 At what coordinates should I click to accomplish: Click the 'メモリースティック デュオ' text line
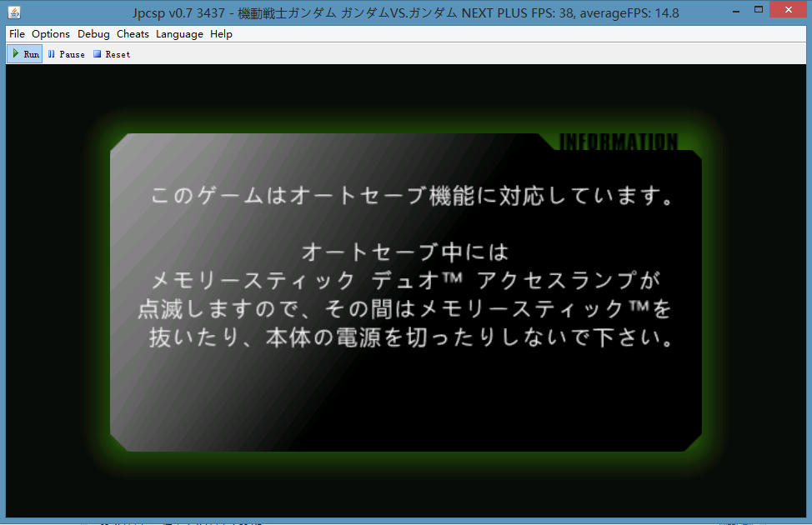point(406,279)
